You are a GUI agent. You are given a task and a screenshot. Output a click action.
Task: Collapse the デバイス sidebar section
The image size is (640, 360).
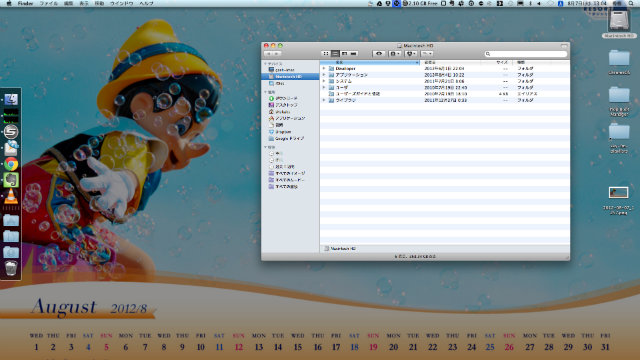(265, 64)
